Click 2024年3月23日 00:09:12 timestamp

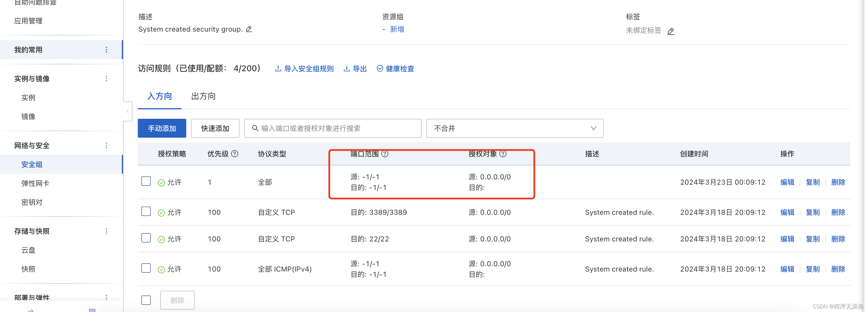click(x=723, y=182)
